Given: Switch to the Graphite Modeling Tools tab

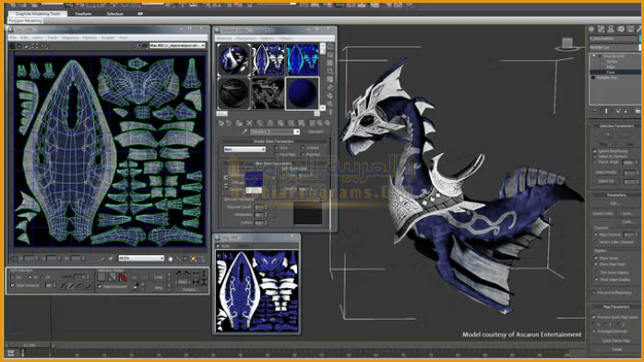Looking at the screenshot, I should pyautogui.click(x=38, y=14).
